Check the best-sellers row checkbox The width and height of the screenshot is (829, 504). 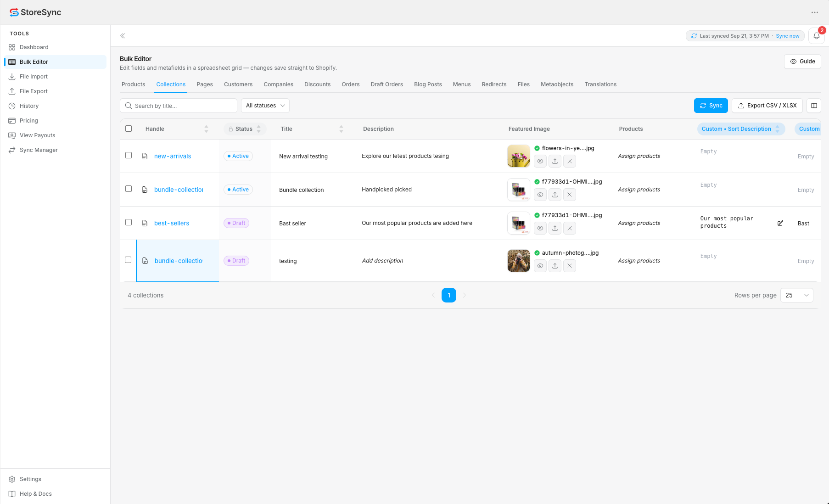tap(129, 222)
